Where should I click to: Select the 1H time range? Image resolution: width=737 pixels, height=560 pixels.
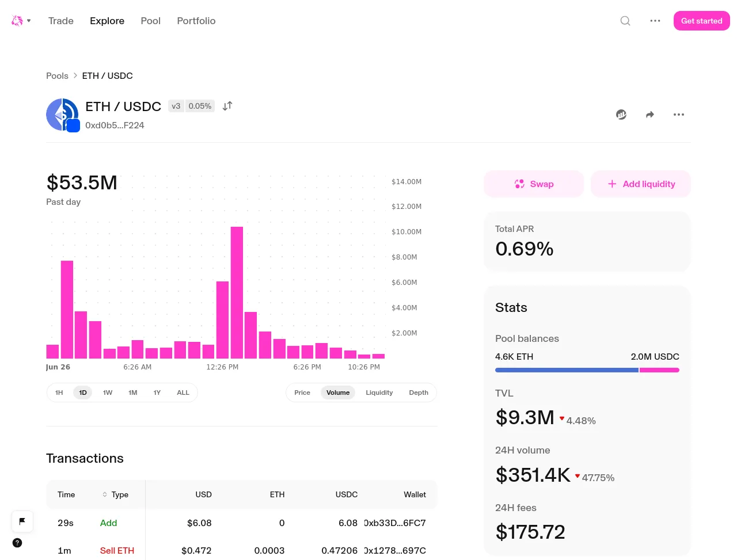click(59, 393)
